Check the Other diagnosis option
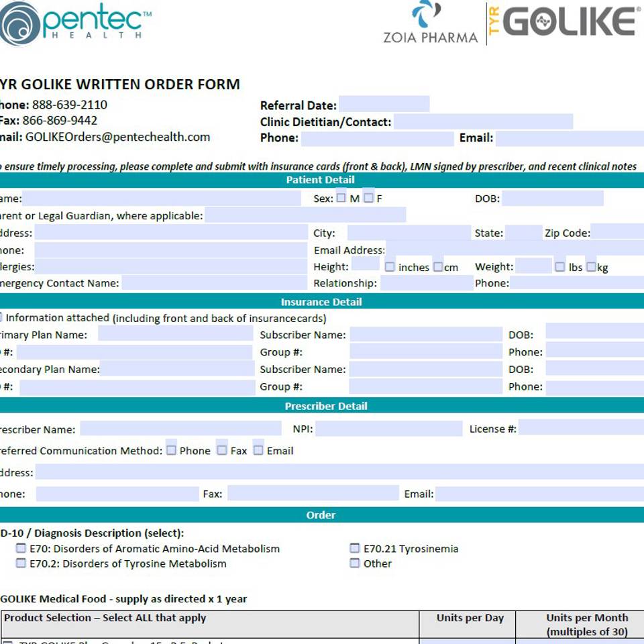Screen dimensions: 644x644 click(x=355, y=563)
